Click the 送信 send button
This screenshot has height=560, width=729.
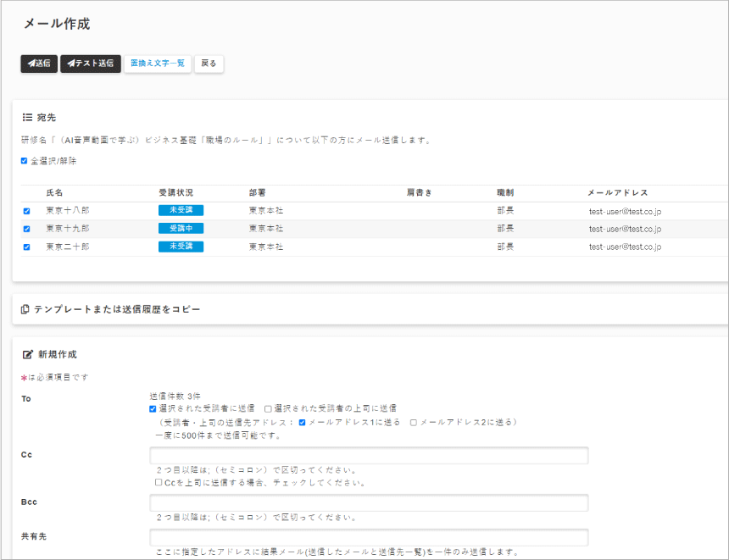pos(39,64)
